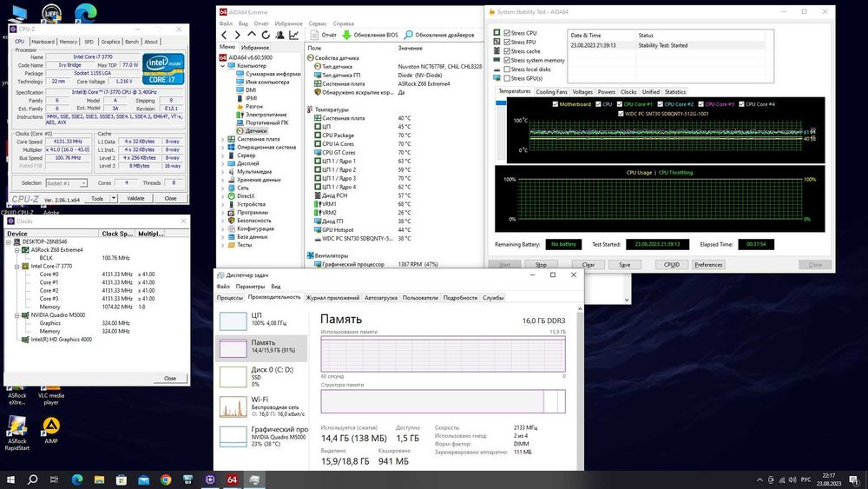Open ASRock RapidStart desktop shortcut

coord(16,433)
